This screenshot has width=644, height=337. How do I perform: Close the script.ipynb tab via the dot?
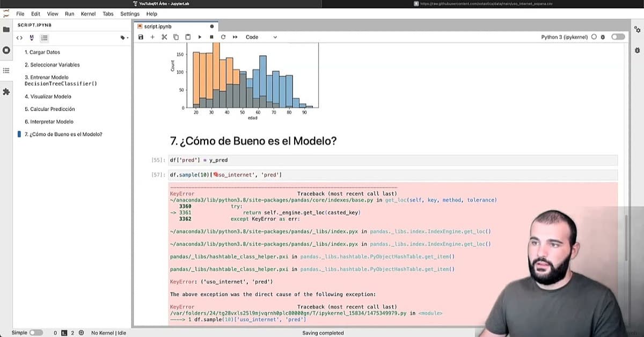pos(211,26)
